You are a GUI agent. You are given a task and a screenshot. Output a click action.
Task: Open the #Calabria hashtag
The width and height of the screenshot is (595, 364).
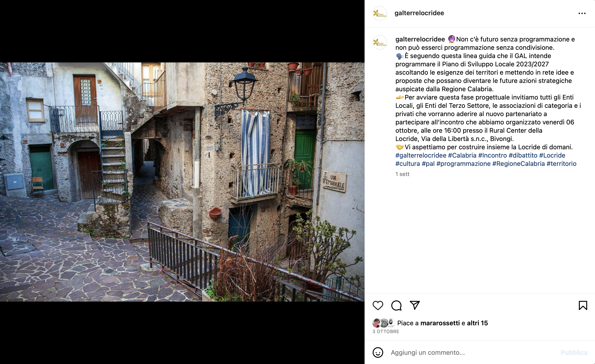462,155
